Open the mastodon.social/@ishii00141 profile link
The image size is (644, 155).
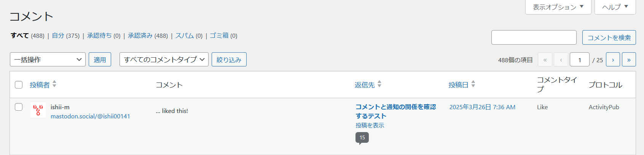[x=90, y=116]
